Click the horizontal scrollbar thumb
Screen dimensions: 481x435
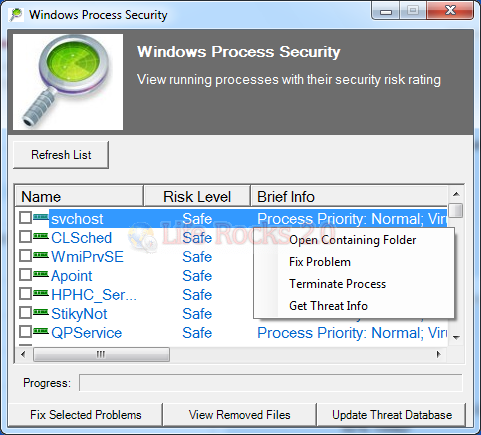click(x=101, y=354)
